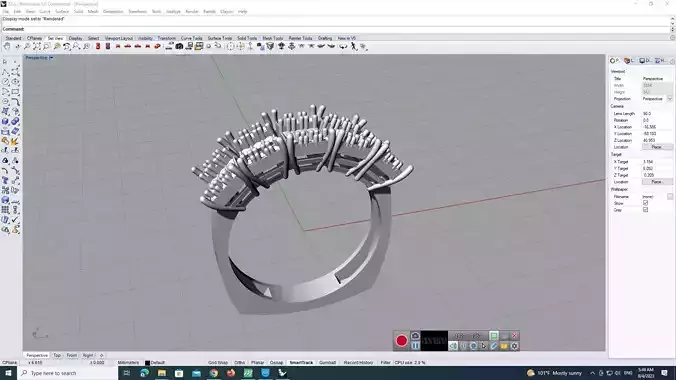Screen dimensions: 676x380
Task: Open the Render menu
Action: [192, 12]
